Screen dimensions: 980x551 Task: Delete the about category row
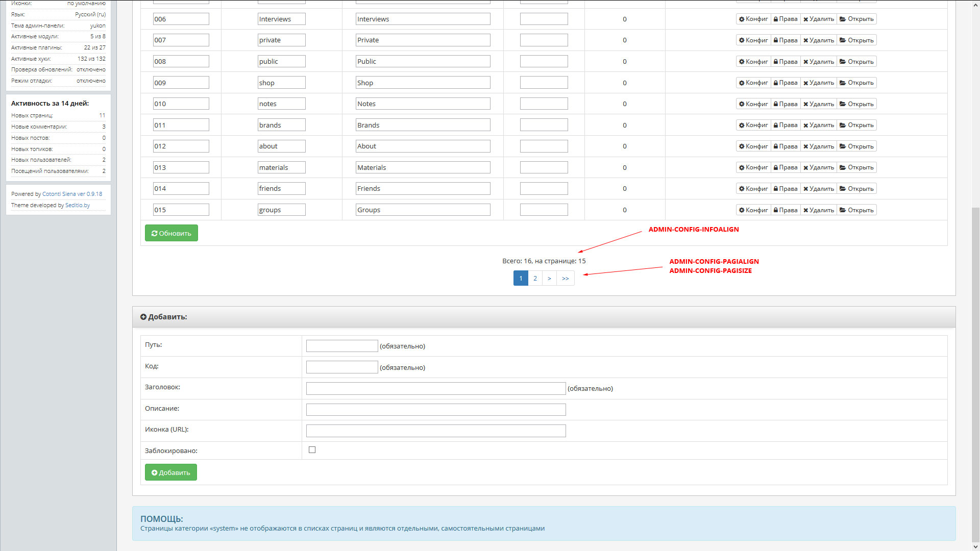818,146
